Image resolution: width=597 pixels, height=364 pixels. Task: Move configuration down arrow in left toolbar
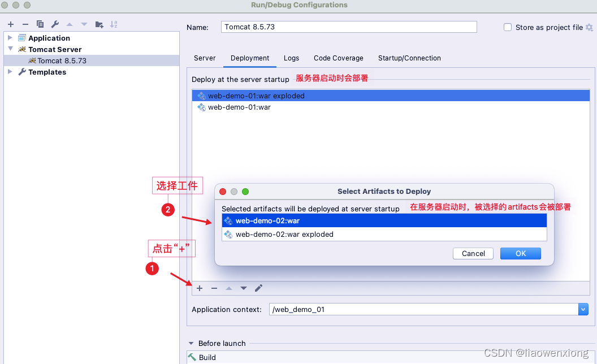[84, 24]
